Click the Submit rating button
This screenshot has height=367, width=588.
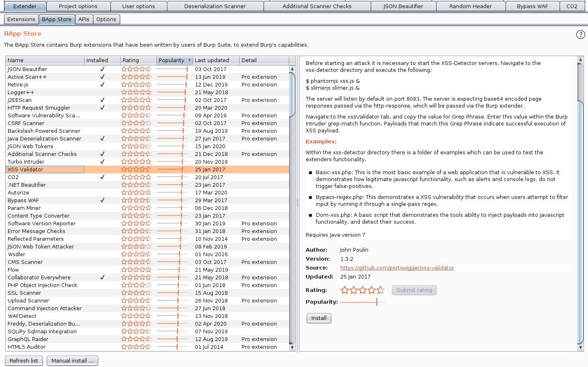pos(414,290)
